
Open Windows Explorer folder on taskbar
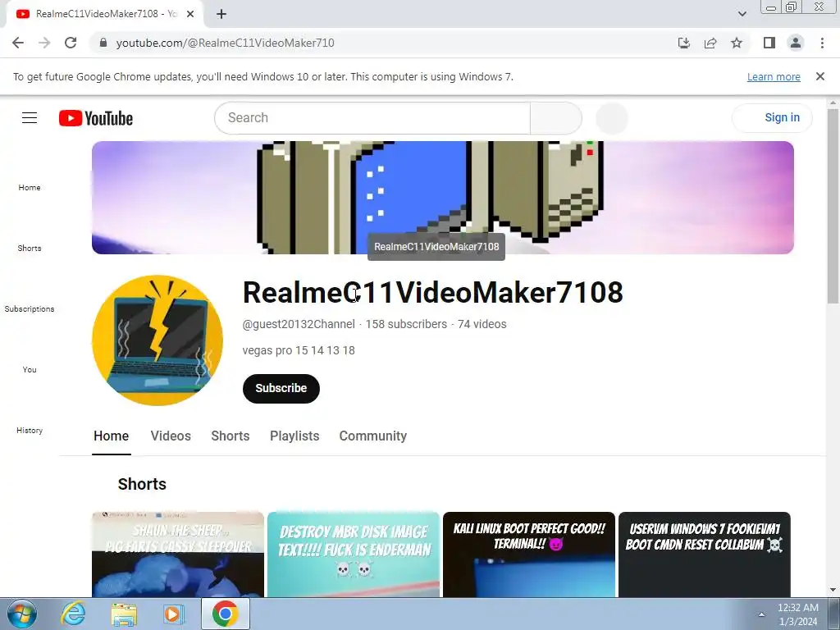tap(124, 614)
